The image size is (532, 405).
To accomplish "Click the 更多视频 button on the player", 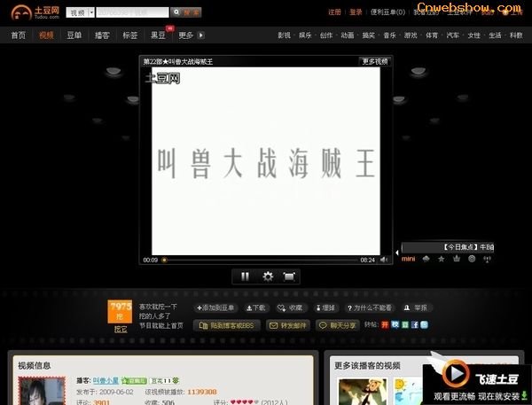I will click(374, 61).
